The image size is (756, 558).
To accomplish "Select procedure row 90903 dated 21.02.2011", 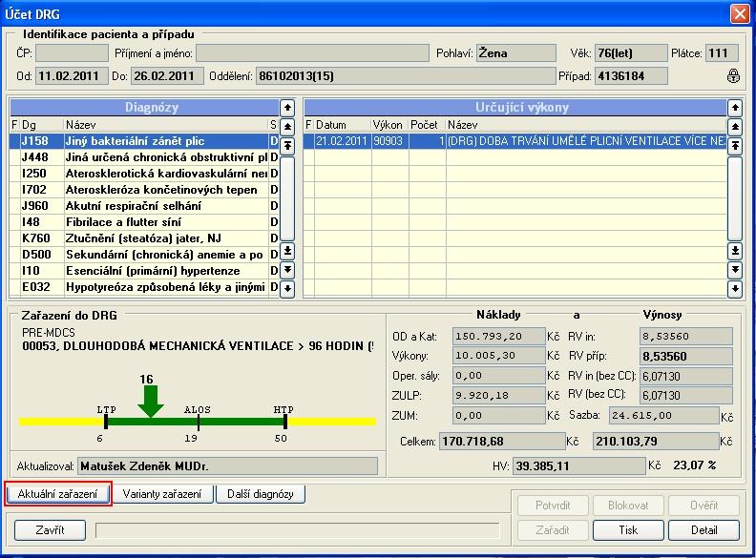I will (x=514, y=141).
